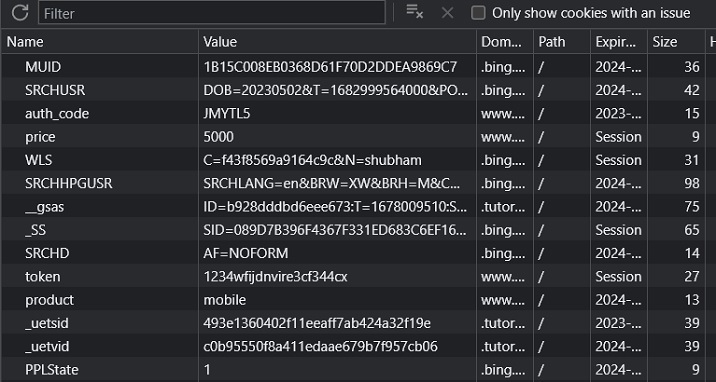Image resolution: width=716 pixels, height=382 pixels.
Task: Select the price cookie row
Action: pos(358,136)
